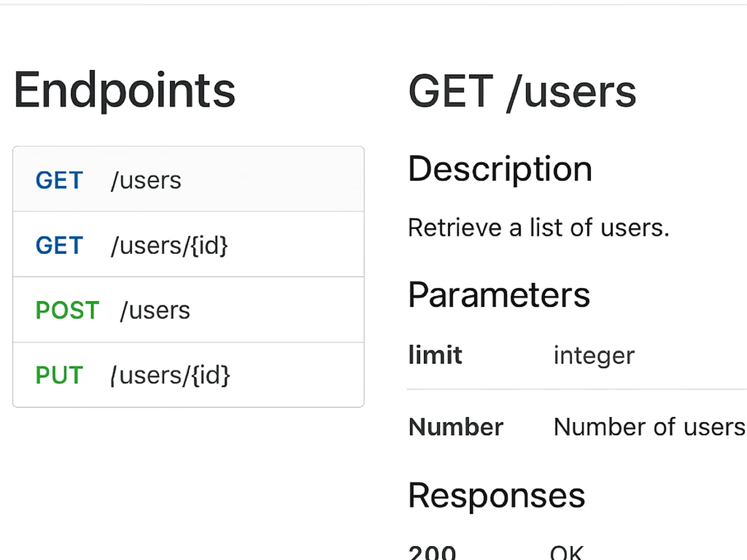This screenshot has height=560, width=747.
Task: Collapse the Parameters section
Action: (499, 294)
